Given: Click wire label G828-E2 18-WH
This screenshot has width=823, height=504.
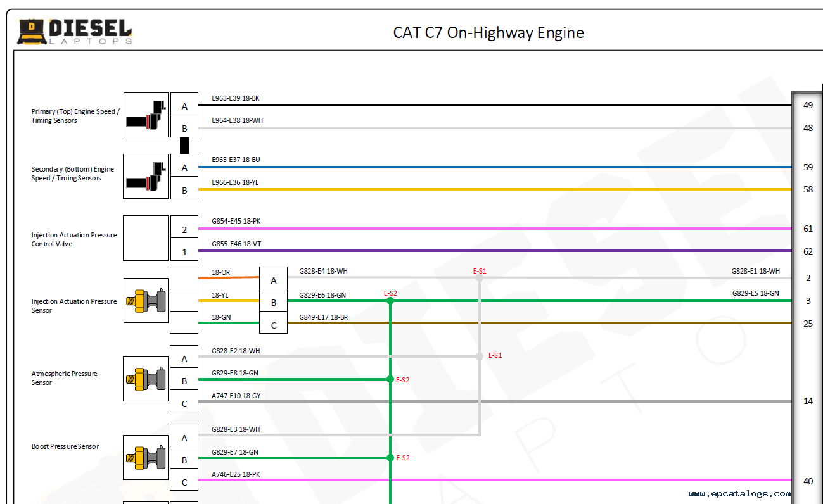Looking at the screenshot, I should click(x=236, y=350).
